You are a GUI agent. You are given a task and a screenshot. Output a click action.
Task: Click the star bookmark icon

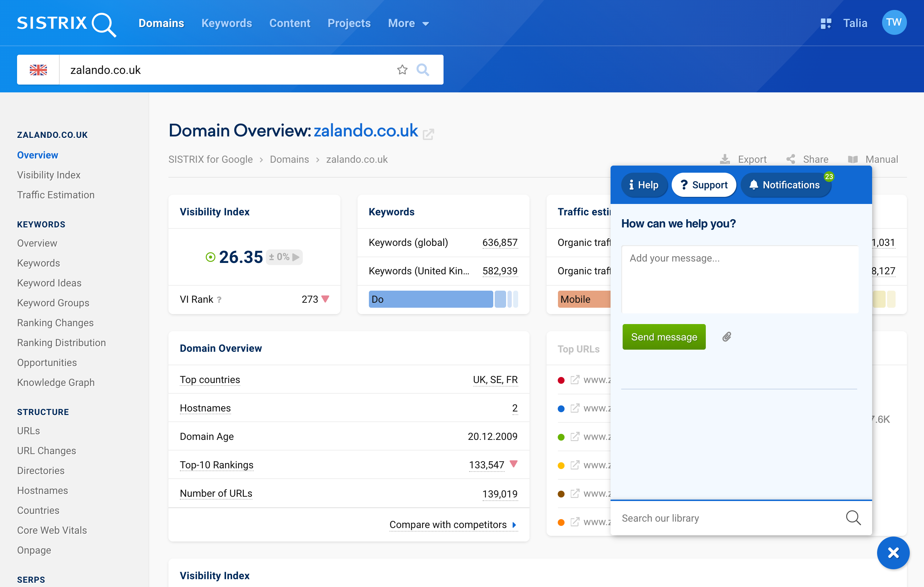[x=402, y=69]
